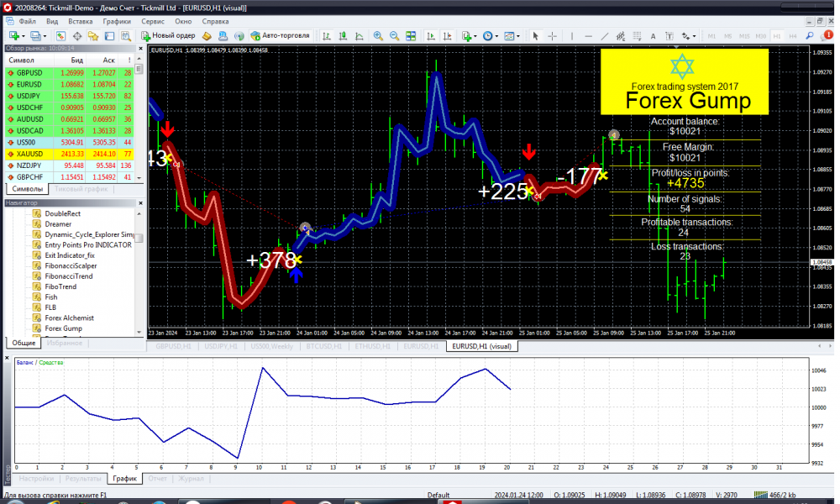Open MetaEditor with the yellow book icon
The width and height of the screenshot is (840, 504).
coord(207,36)
